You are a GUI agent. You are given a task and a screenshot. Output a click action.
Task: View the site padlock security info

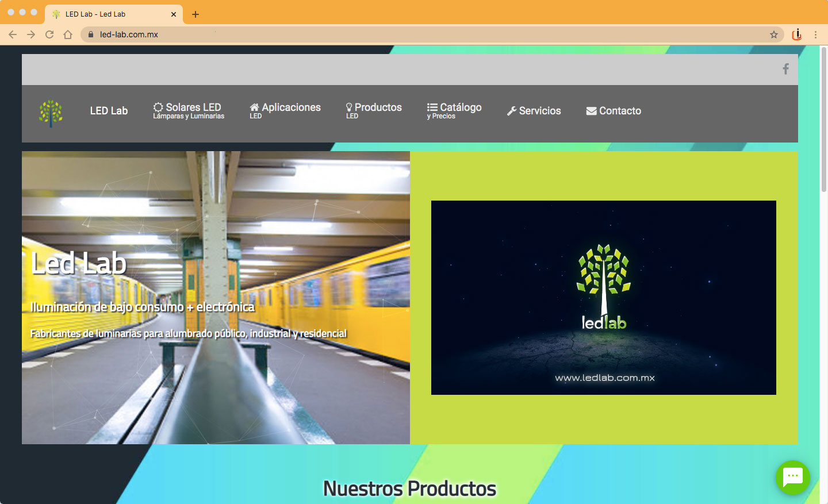click(x=90, y=34)
